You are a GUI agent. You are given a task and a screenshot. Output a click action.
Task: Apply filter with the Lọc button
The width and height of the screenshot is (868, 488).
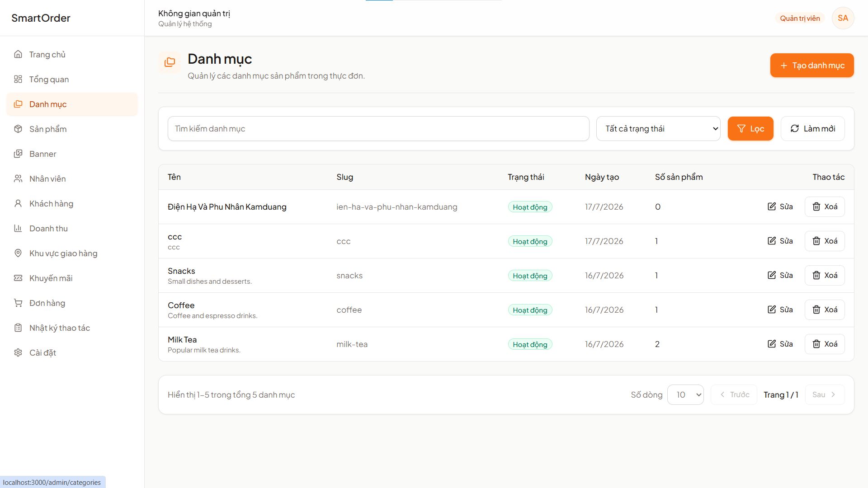pos(750,129)
